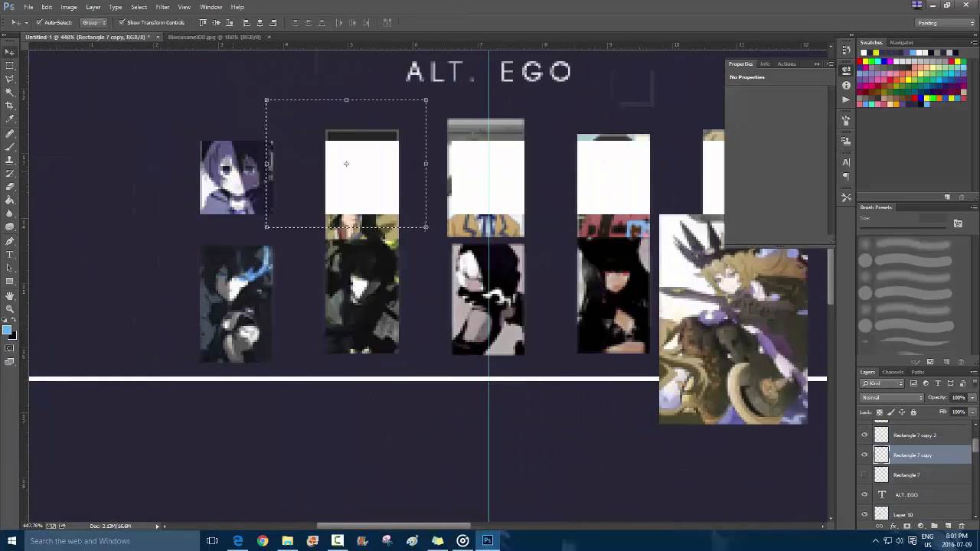Select the Path Selection tool
The height and width of the screenshot is (551, 980).
[x=10, y=268]
